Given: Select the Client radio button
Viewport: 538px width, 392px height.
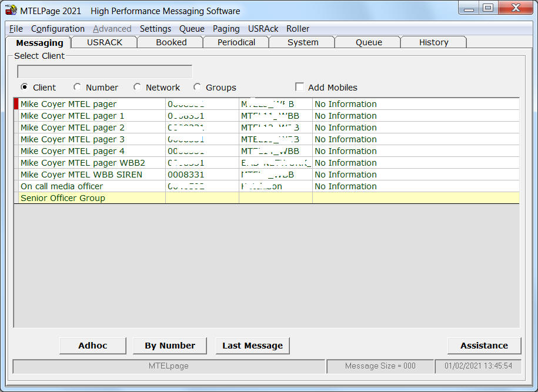Looking at the screenshot, I should coord(24,88).
